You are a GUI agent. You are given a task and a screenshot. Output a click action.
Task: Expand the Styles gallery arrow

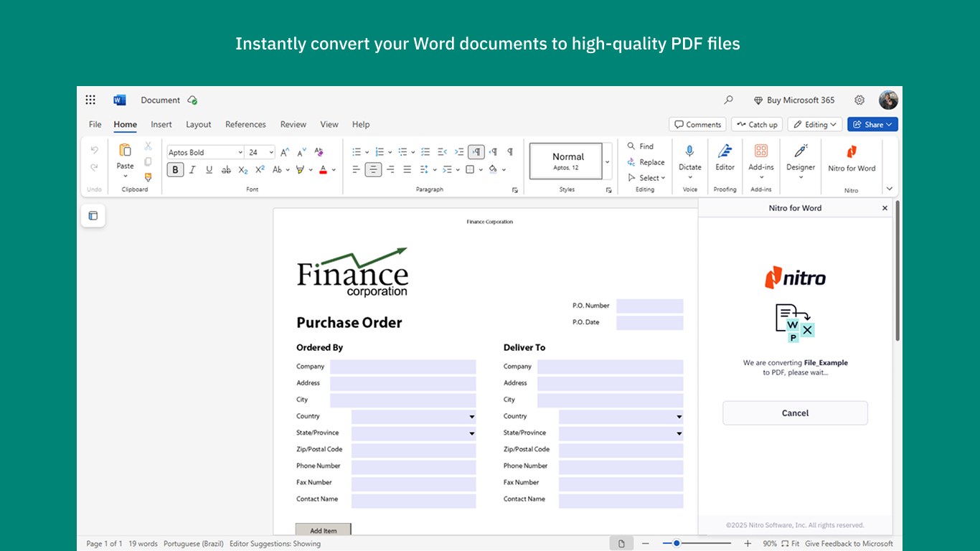coord(607,161)
